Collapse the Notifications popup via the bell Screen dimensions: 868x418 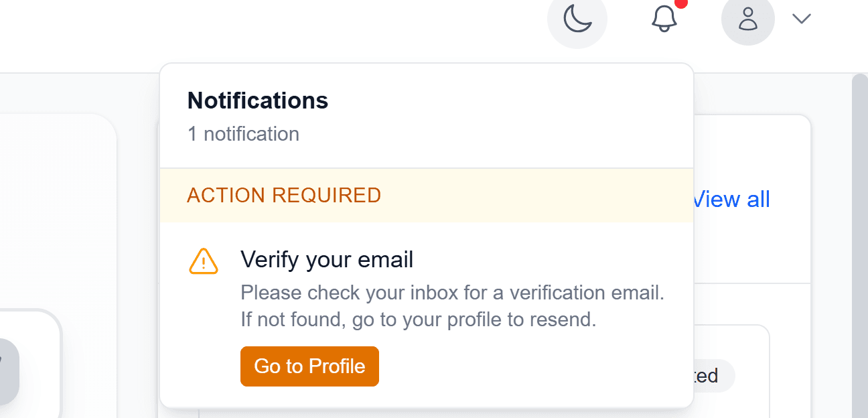664,20
